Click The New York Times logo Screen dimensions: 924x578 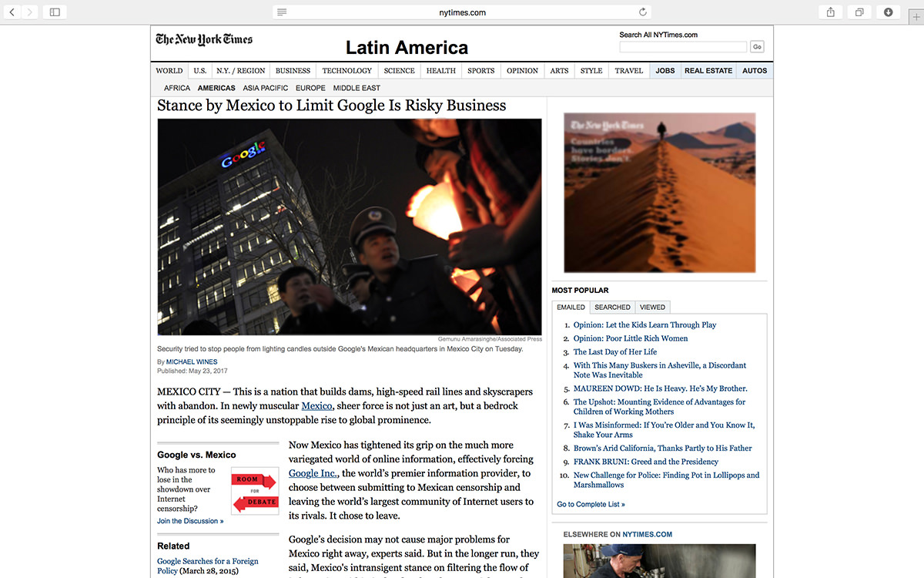coord(204,39)
